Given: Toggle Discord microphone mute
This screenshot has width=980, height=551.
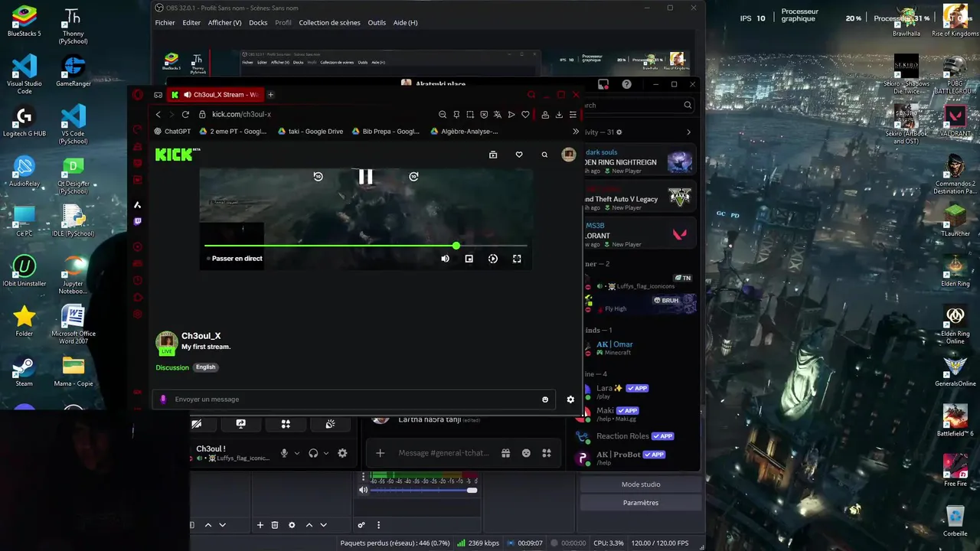Looking at the screenshot, I should [284, 453].
